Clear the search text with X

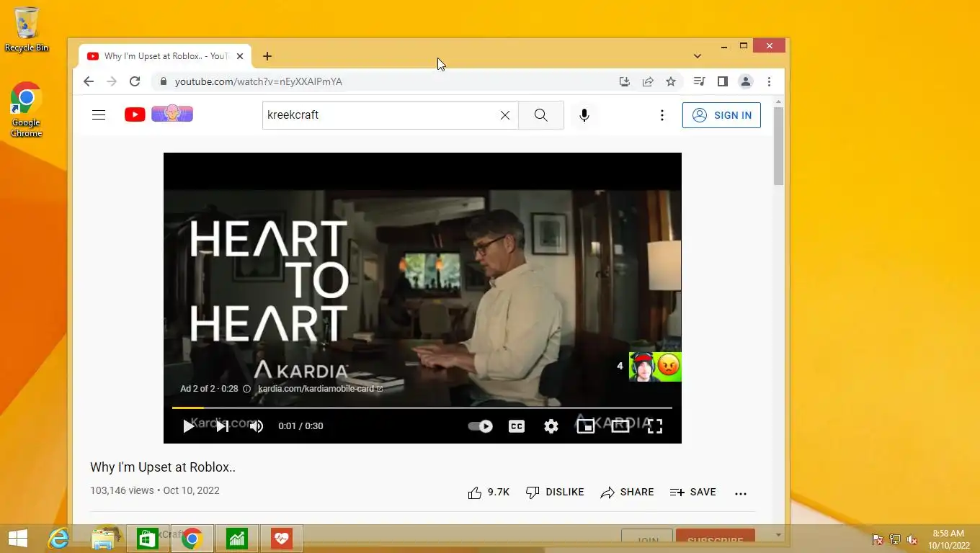pos(505,115)
